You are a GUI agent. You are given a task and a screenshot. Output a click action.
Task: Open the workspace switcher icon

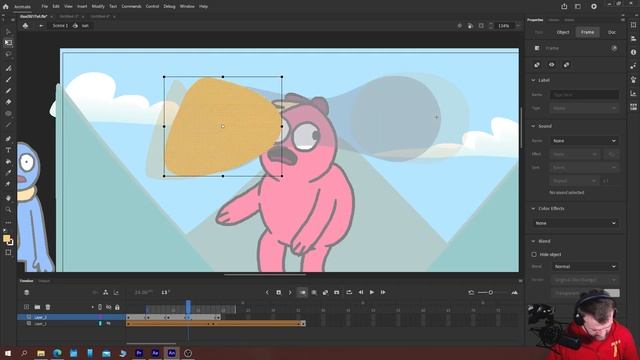578,7
